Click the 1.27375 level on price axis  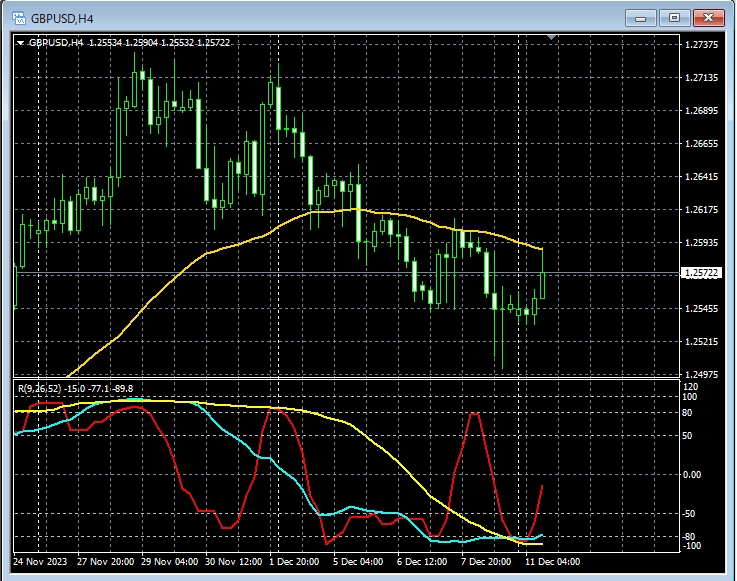click(x=700, y=46)
